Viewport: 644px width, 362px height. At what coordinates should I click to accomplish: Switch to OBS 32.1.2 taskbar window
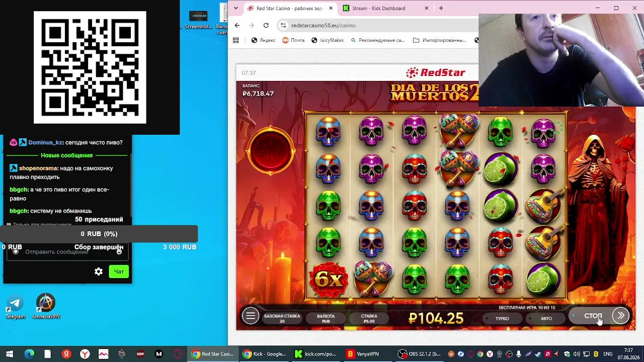coord(420,354)
